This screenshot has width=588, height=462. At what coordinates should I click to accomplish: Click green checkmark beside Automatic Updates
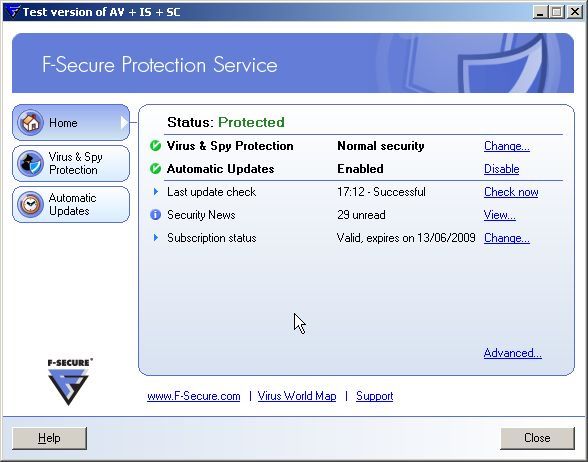click(x=155, y=169)
